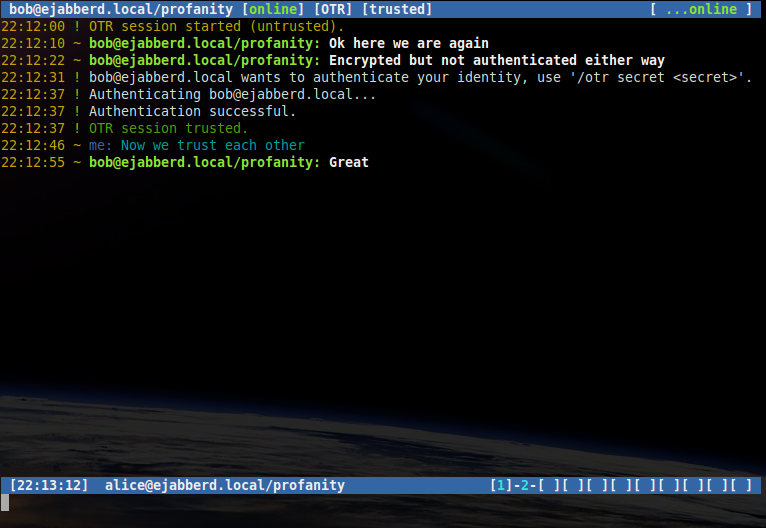
Task: Click the 'Ok here we are again' message
Action: pyautogui.click(x=409, y=43)
